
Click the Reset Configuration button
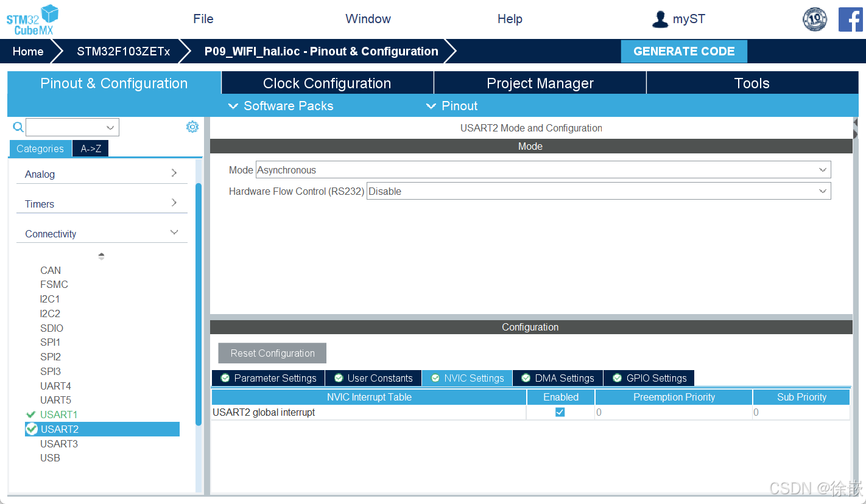(x=272, y=353)
